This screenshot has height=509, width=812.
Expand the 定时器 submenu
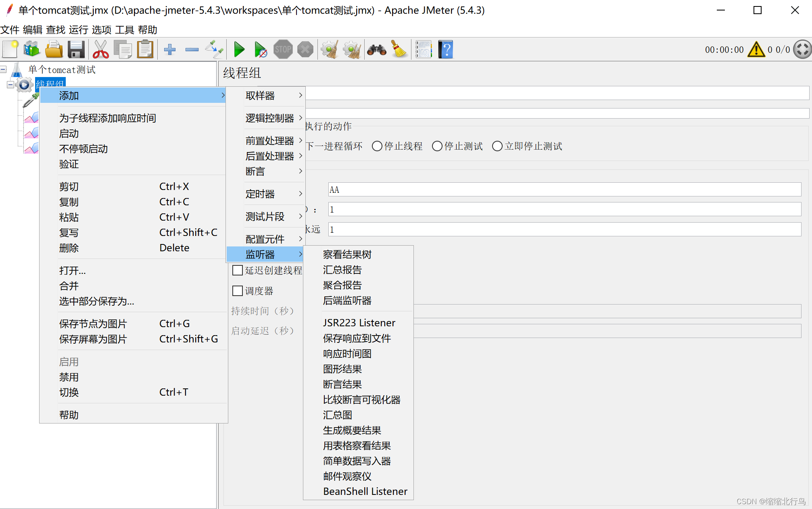(x=266, y=194)
